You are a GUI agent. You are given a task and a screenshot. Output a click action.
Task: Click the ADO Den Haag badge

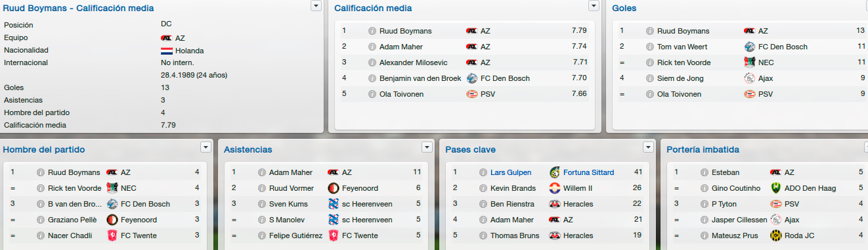(775, 188)
